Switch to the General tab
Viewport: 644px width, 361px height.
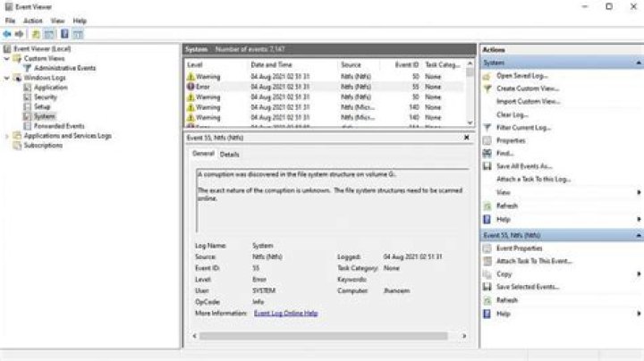[203, 154]
